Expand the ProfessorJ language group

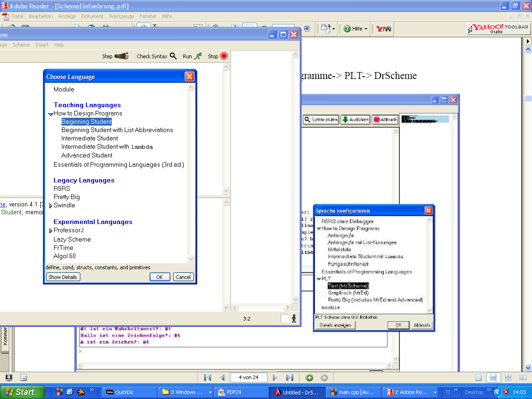pos(50,231)
